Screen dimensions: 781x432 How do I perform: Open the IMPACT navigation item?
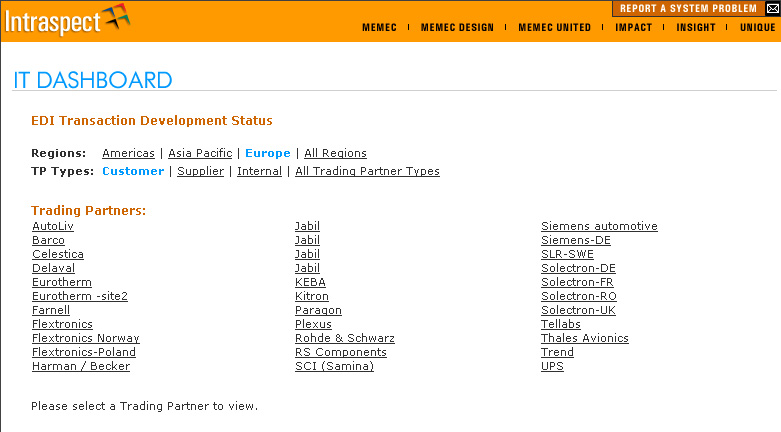[634, 27]
